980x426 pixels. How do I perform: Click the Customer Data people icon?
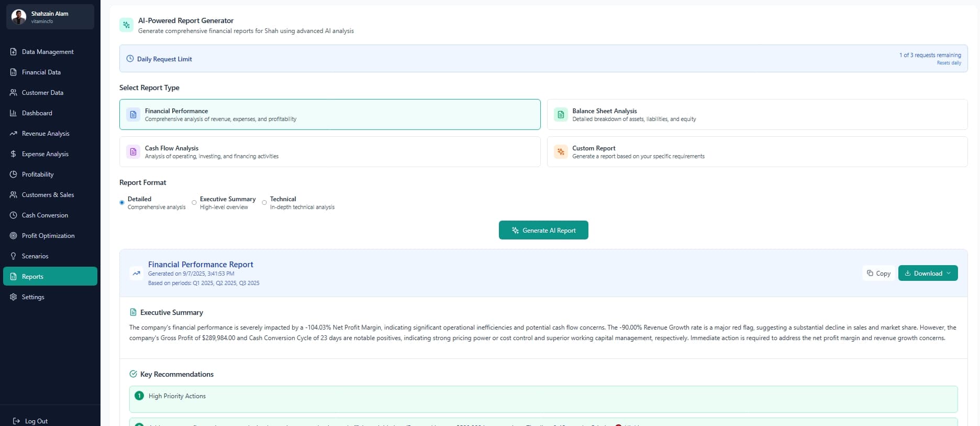(x=14, y=93)
